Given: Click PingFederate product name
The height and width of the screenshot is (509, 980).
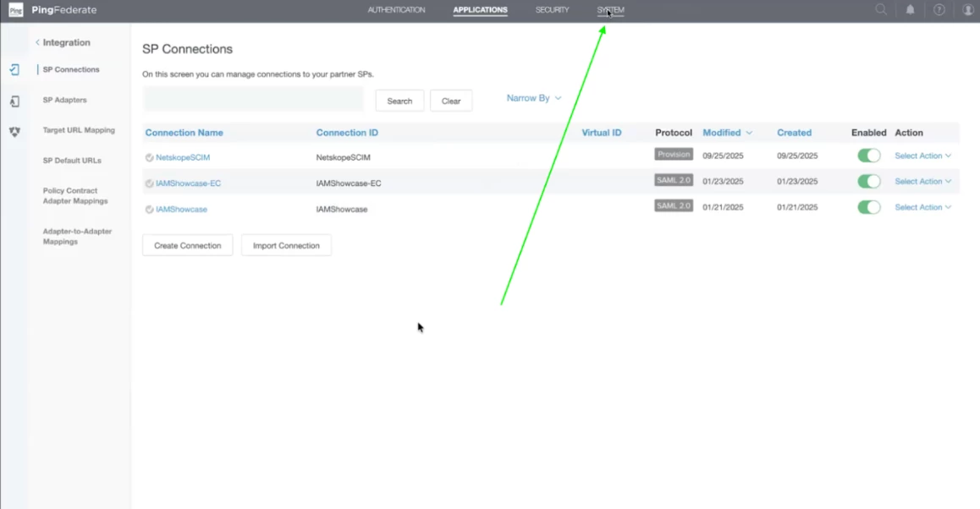Looking at the screenshot, I should click(64, 10).
